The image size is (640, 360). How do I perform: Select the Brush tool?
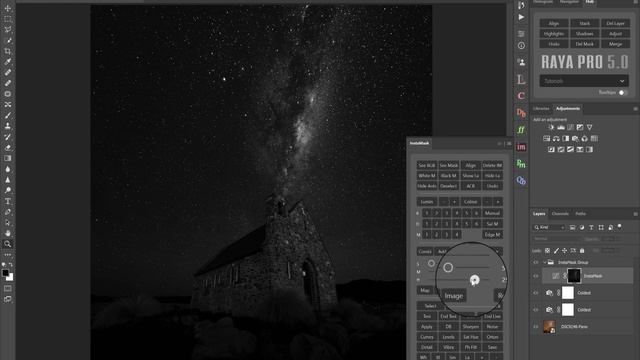8,116
